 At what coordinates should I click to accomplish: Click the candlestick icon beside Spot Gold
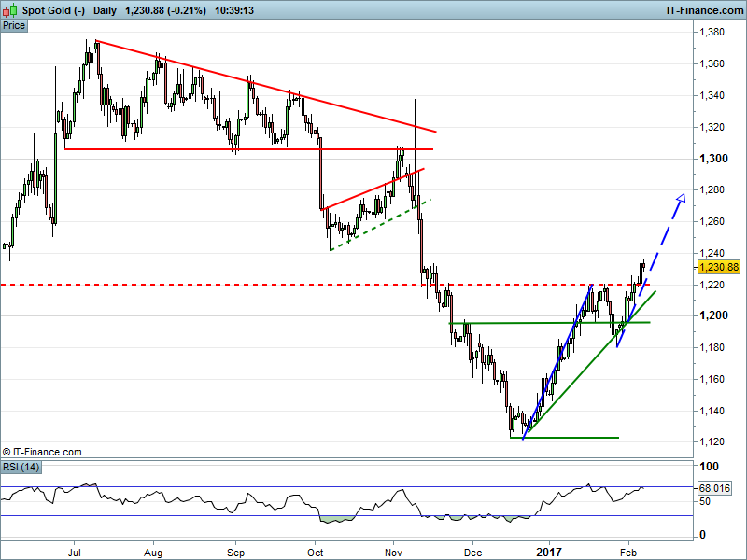pos(10,10)
